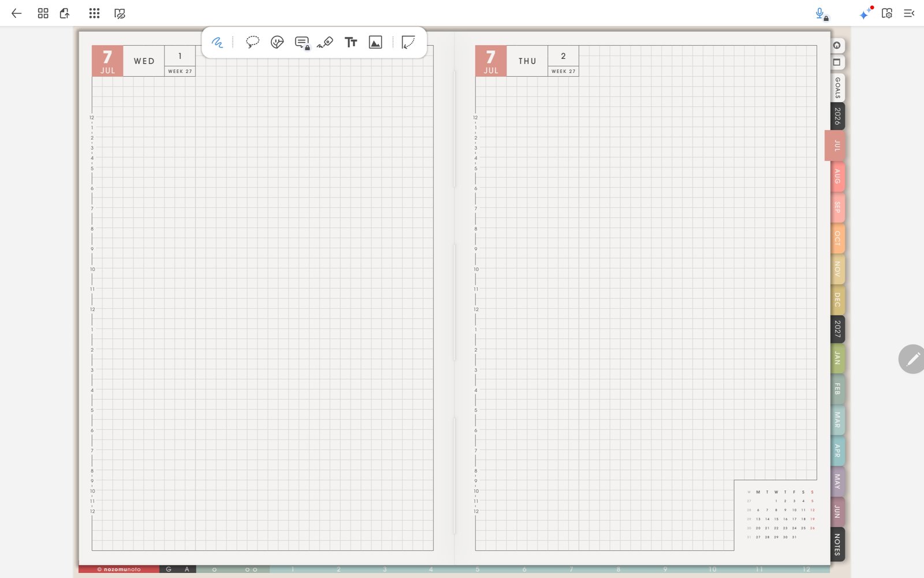The height and width of the screenshot is (578, 924).
Task: Switch to the JUL month tab
Action: (x=836, y=146)
